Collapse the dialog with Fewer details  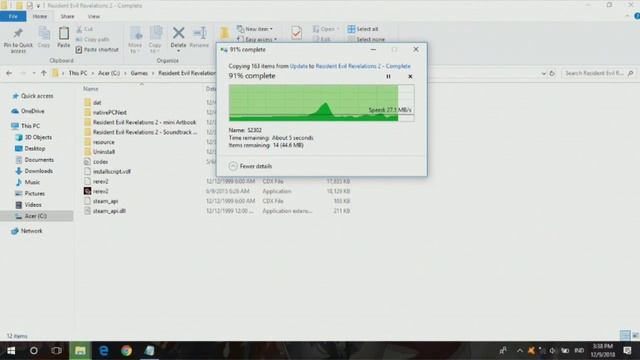pos(250,166)
